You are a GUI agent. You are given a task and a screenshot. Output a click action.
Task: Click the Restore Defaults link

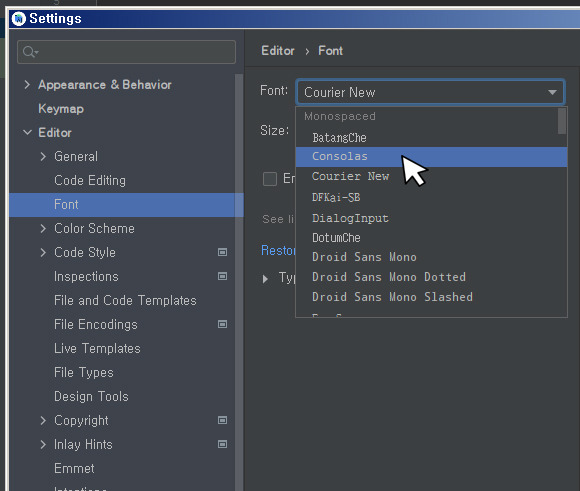tap(279, 250)
